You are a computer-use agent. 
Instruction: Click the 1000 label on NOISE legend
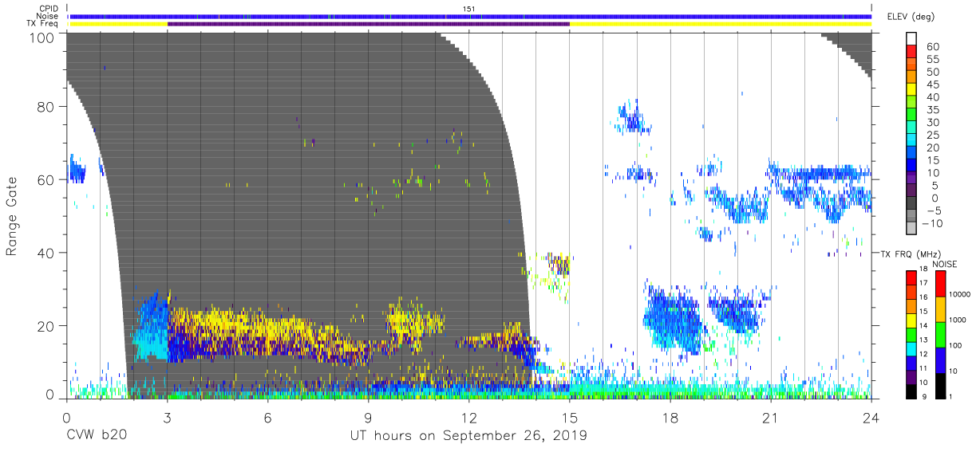click(958, 320)
